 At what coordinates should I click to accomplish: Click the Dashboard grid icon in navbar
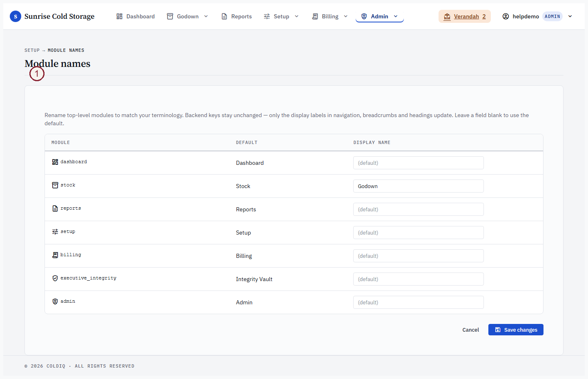tap(119, 16)
